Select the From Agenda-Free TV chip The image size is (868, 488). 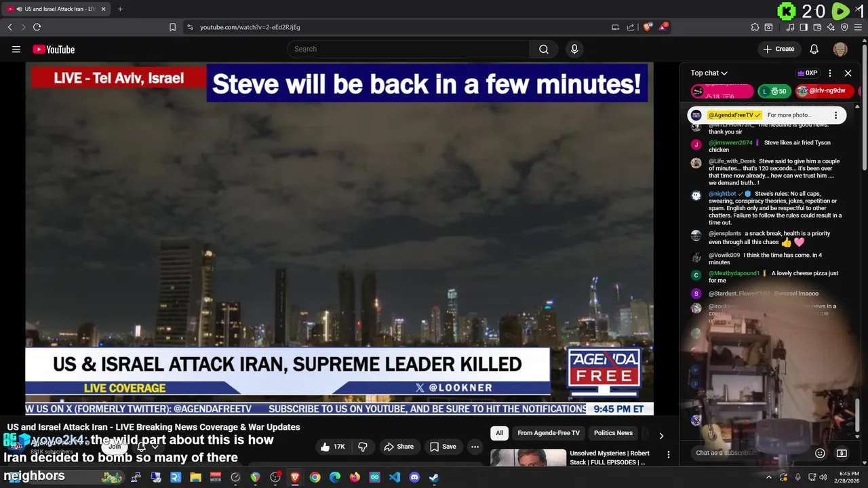549,433
